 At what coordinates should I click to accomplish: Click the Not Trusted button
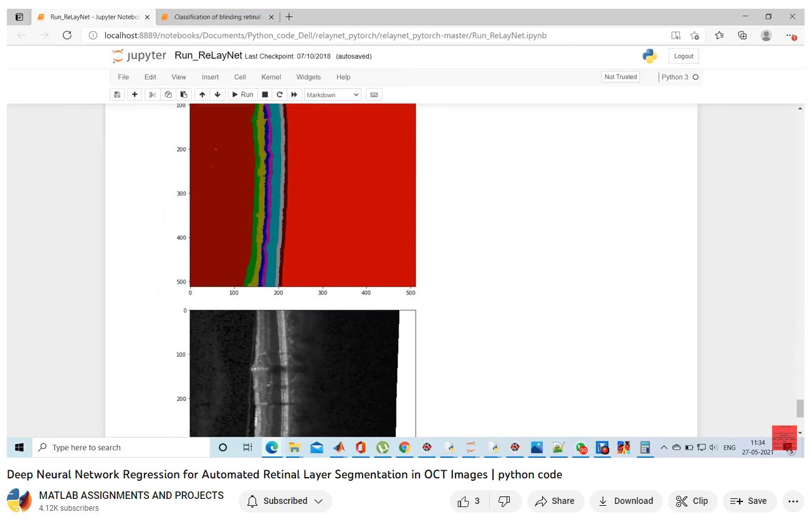pyautogui.click(x=621, y=77)
